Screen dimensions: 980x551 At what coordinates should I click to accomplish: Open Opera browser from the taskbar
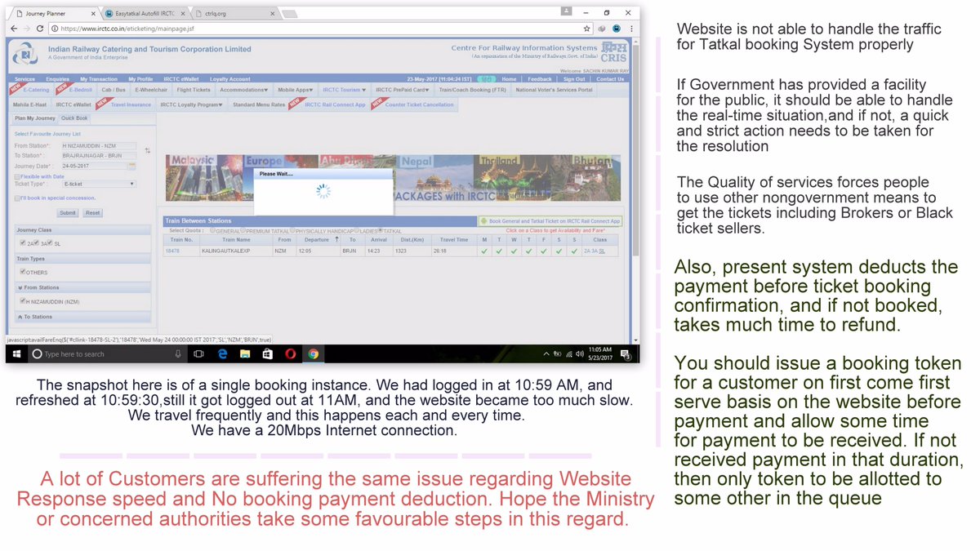pyautogui.click(x=290, y=354)
